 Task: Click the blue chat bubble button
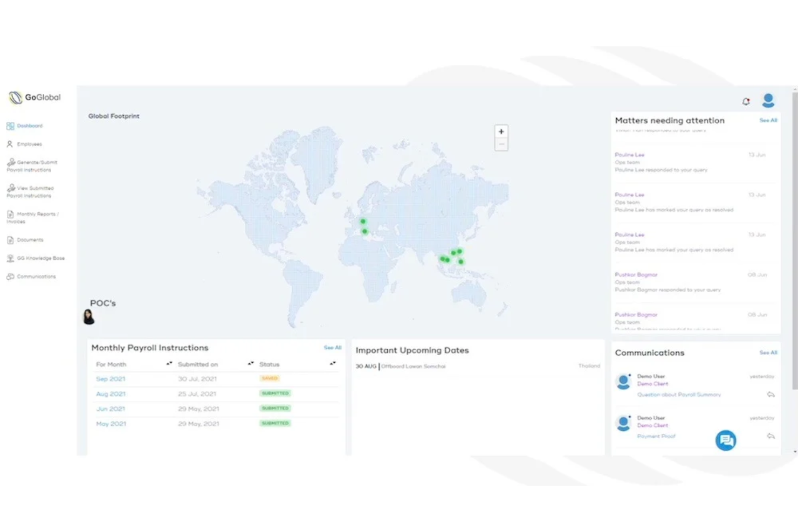[x=726, y=440]
